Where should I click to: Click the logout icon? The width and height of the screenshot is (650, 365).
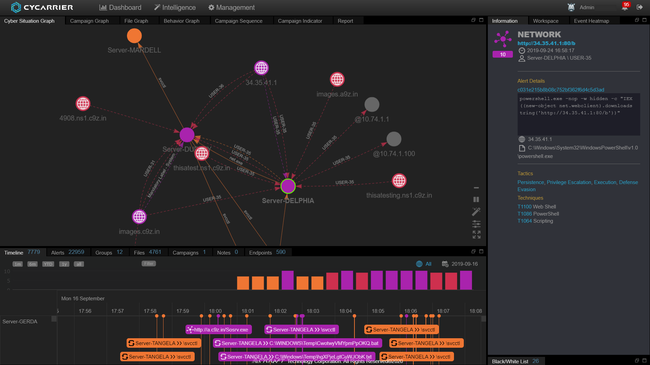point(640,7)
